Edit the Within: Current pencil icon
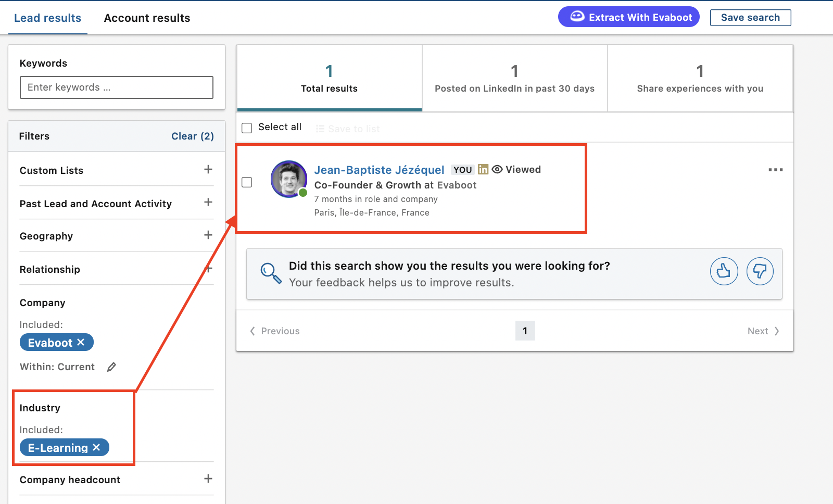This screenshot has width=833, height=504. tap(111, 367)
